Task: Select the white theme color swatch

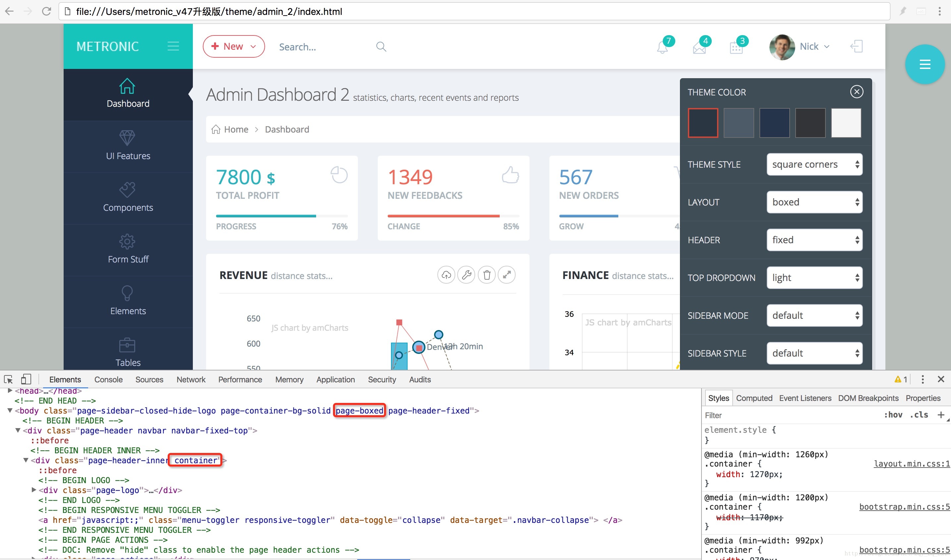Action: [x=846, y=123]
